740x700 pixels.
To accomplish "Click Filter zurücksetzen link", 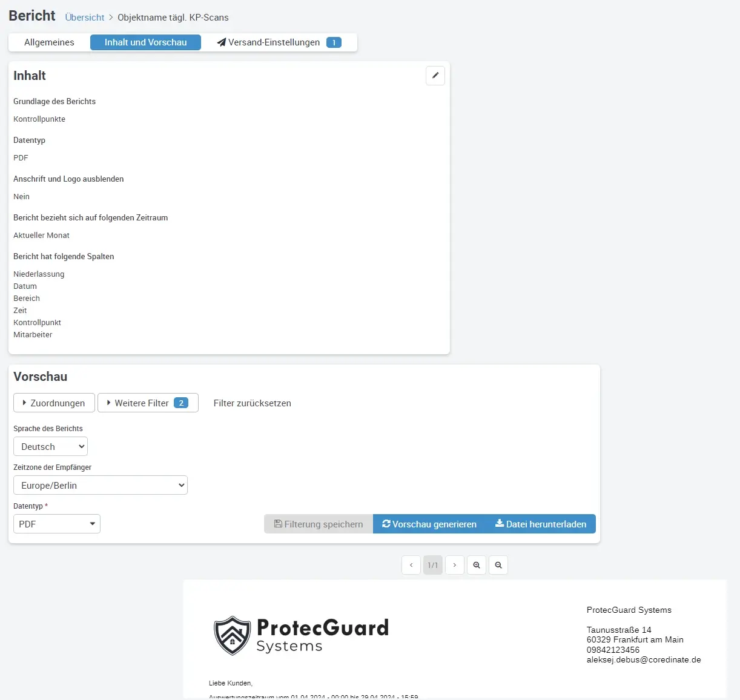I will (x=252, y=403).
